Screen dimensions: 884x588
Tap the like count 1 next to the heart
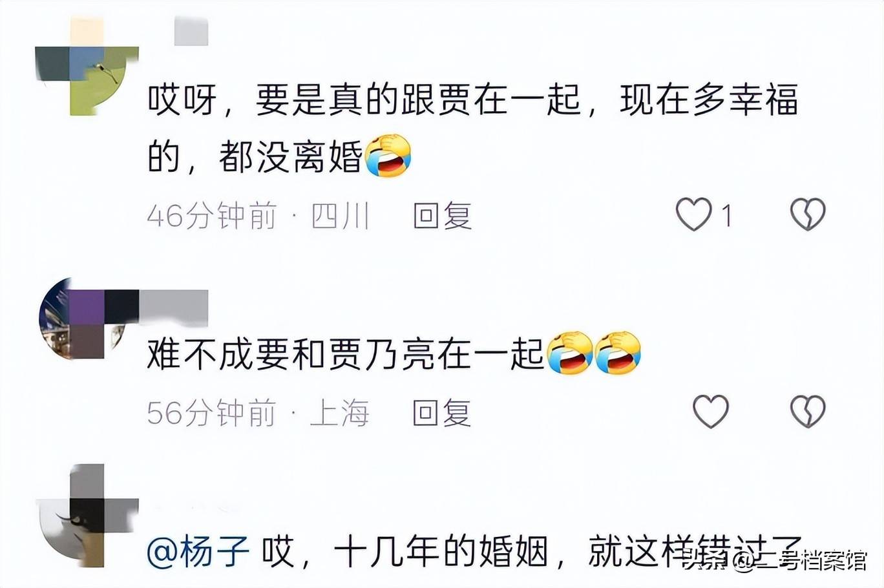727,215
